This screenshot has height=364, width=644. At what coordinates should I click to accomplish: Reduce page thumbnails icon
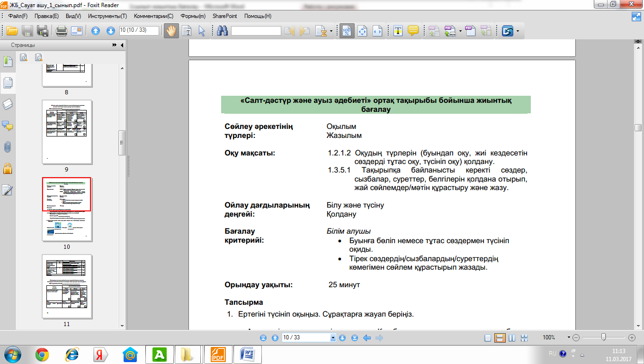(x=39, y=57)
